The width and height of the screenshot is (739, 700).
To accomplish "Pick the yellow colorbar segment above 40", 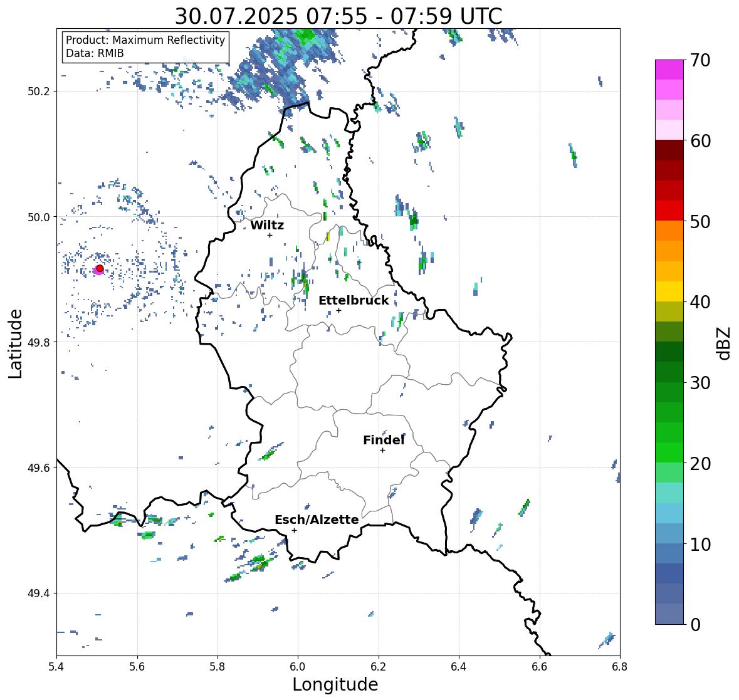I will [x=669, y=291].
